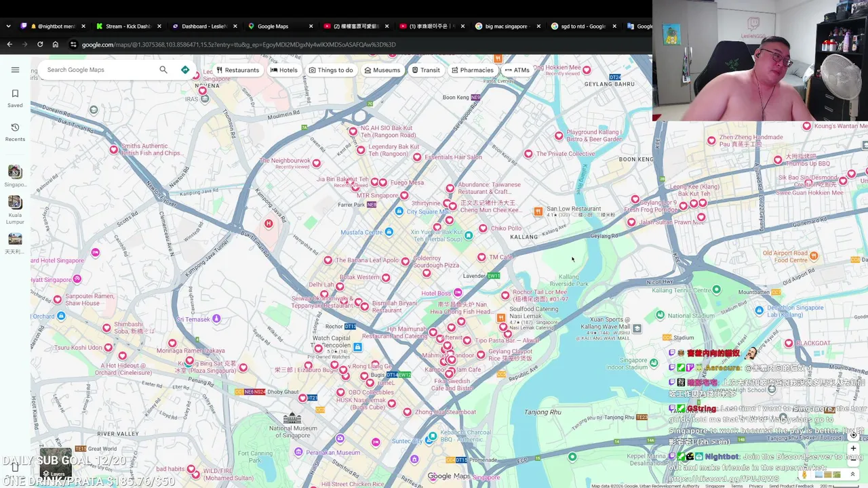This screenshot has height=488, width=868.
Task: Open the Privacy link in map footer
Action: [x=755, y=486]
